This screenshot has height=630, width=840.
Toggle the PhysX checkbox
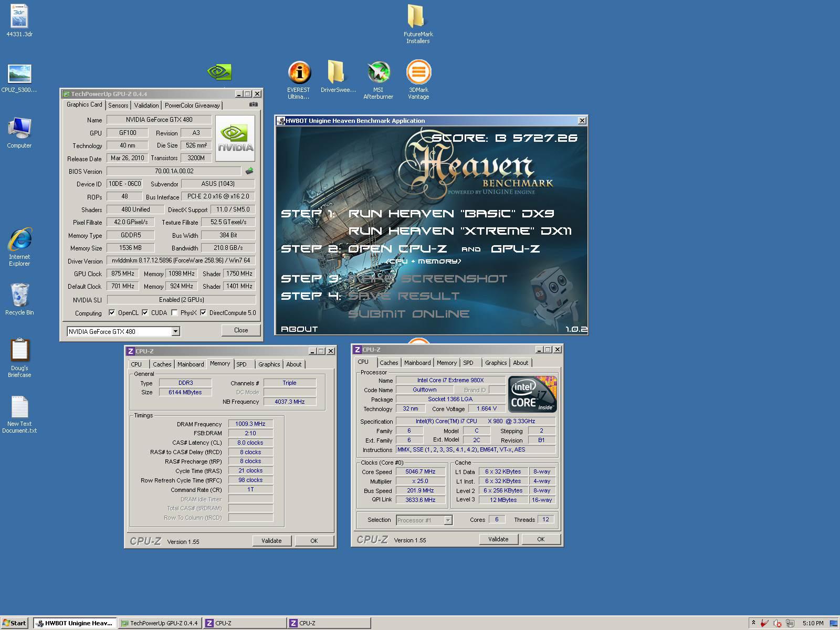click(174, 312)
